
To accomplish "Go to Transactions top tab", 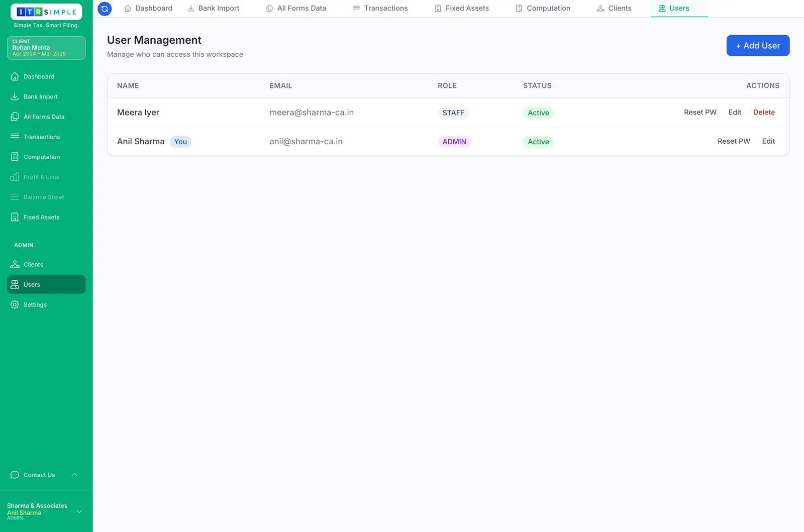I will coord(380,9).
